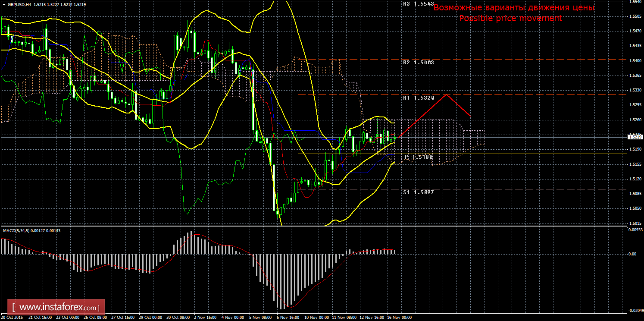Click the 1.5190 price axis label
The width and height of the screenshot is (644, 321).
pyautogui.click(x=635, y=149)
